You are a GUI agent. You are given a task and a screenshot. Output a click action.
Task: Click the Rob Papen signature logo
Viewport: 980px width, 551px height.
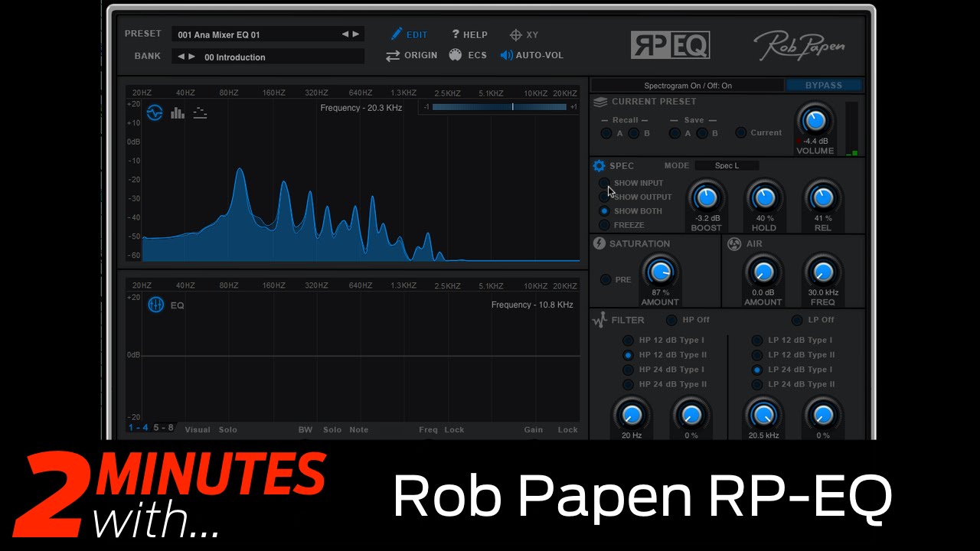(x=799, y=46)
